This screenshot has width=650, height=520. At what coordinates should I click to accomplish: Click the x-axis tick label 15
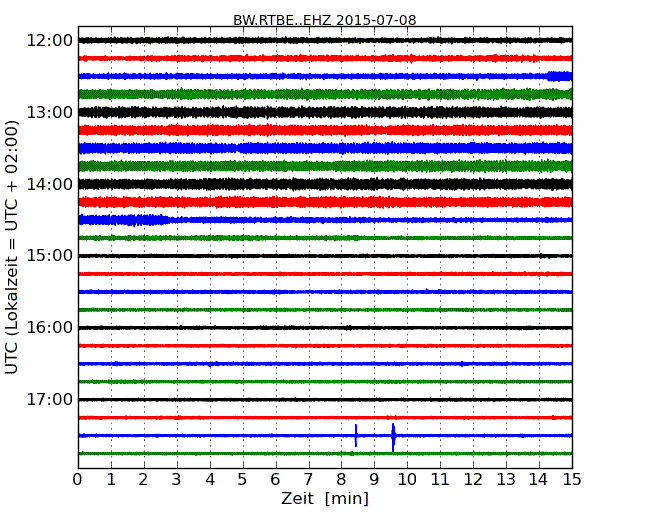point(571,479)
